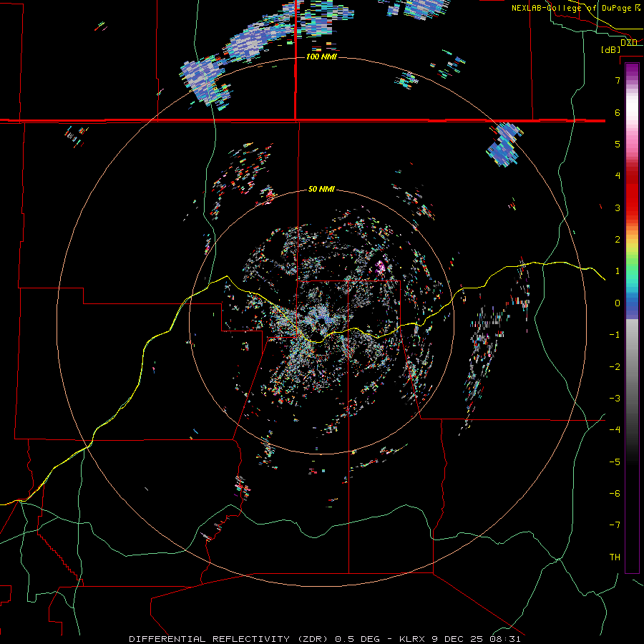644x644 pixels.
Task: Click the '-2' value on the color scale
Action: click(615, 367)
